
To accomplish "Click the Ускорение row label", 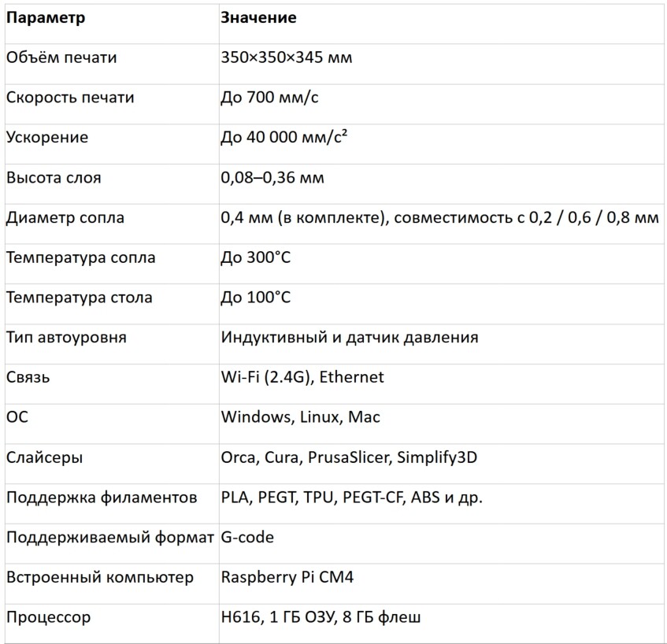I will point(47,138).
